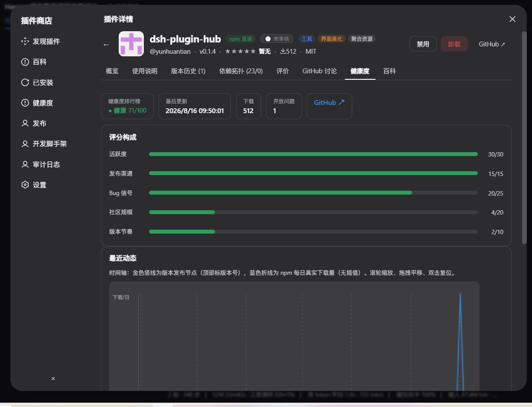Click the blue download spike in the chart

[460, 342]
